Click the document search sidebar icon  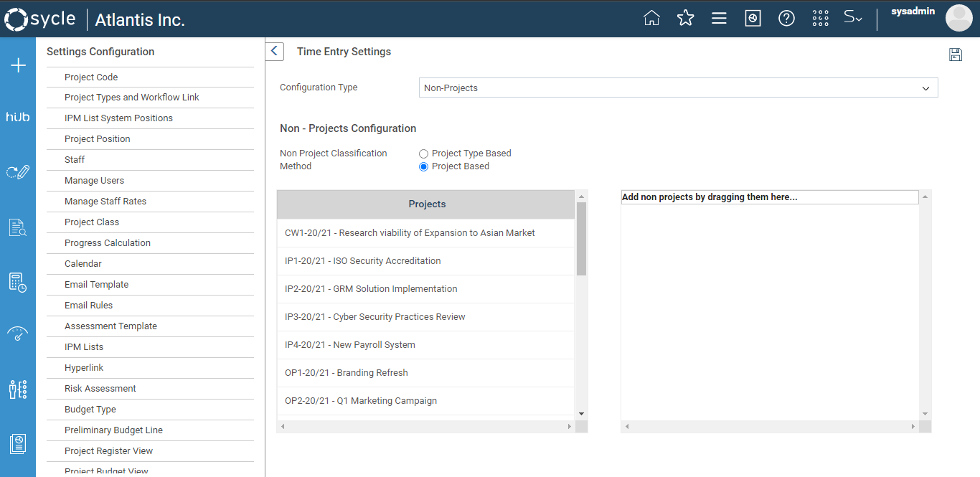coord(18,227)
